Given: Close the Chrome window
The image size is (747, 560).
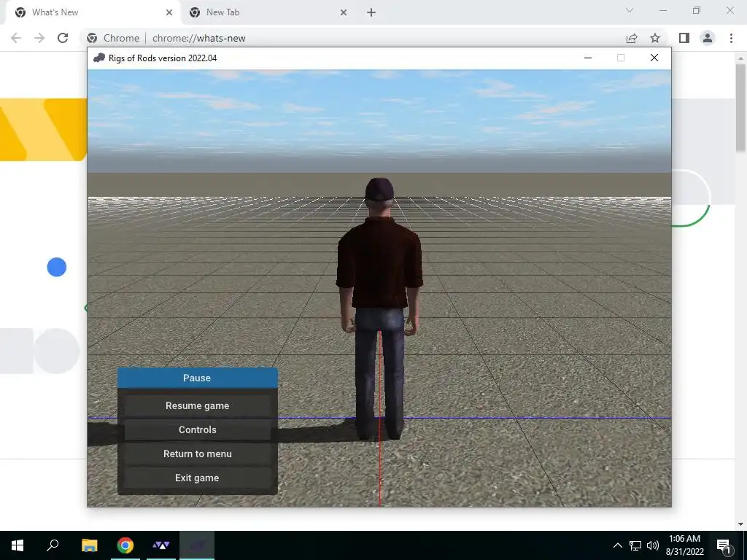Looking at the screenshot, I should [729, 10].
